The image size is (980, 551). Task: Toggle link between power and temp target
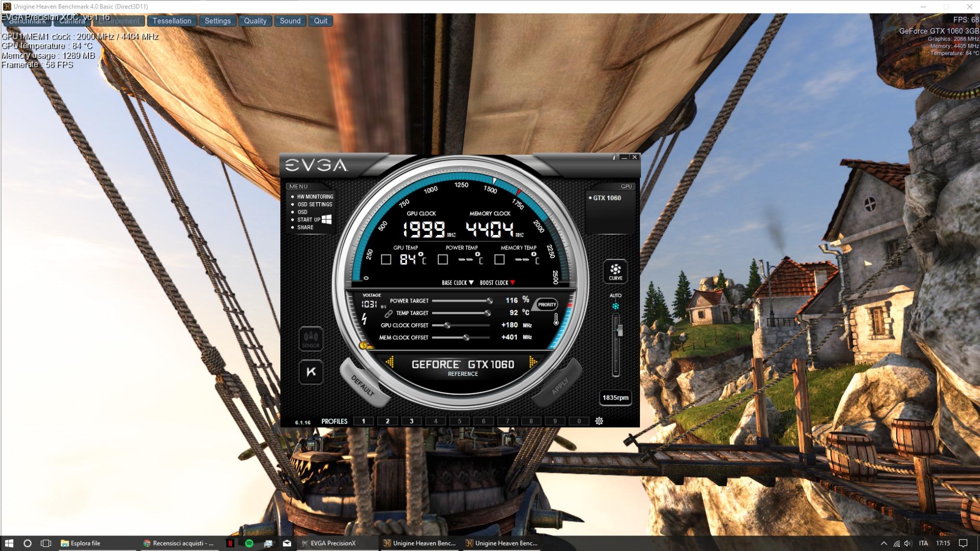(x=388, y=313)
